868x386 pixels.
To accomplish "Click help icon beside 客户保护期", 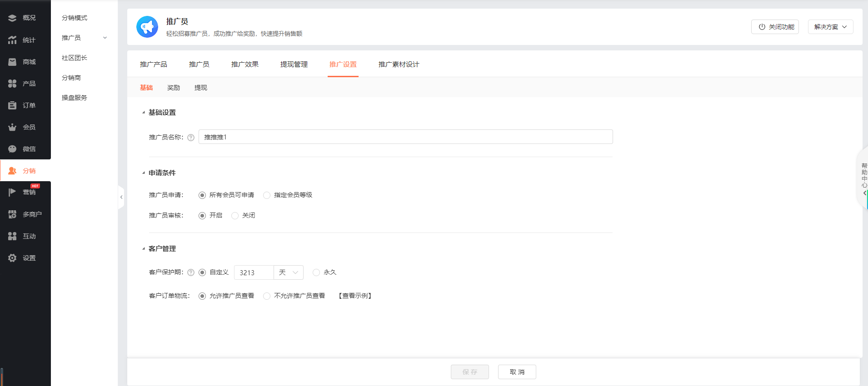I will click(x=191, y=272).
